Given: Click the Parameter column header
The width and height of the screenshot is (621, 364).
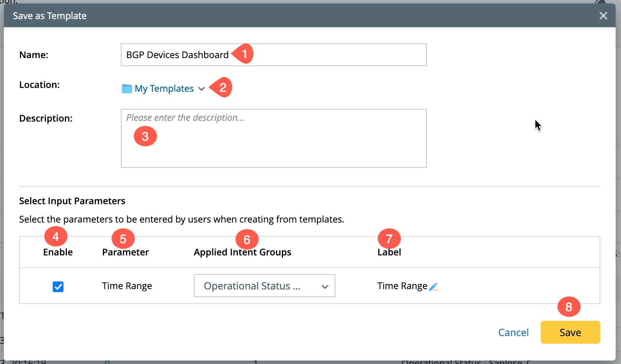Looking at the screenshot, I should (125, 252).
